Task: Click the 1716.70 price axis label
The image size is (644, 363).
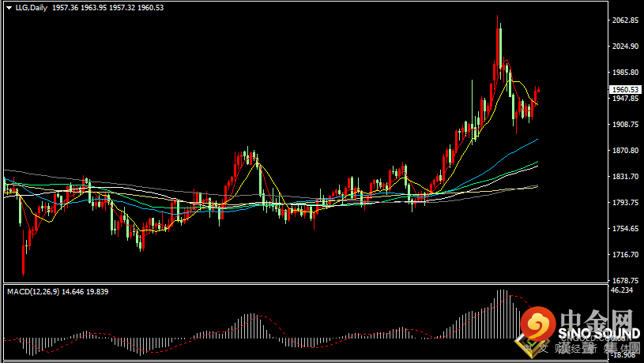Action: pos(625,255)
